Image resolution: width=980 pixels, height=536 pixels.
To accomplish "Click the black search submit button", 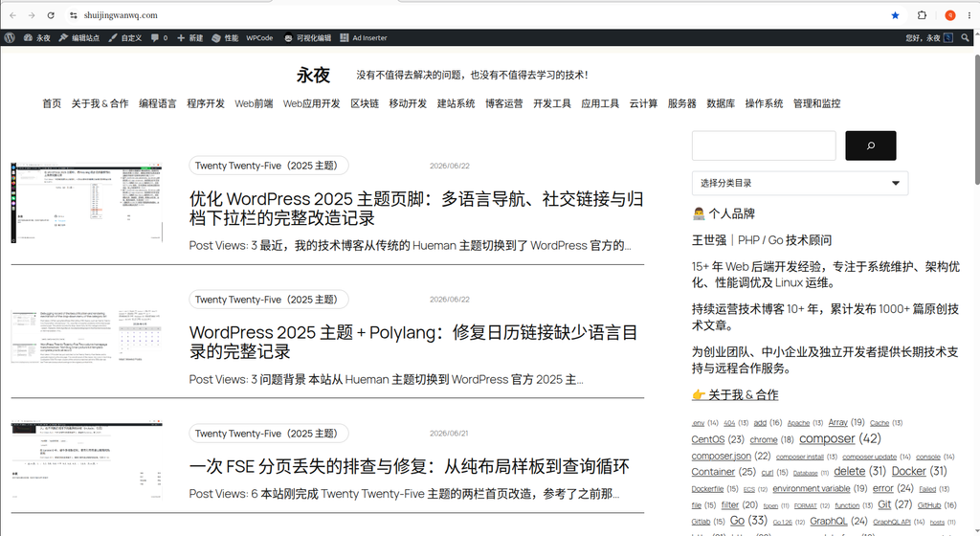I will click(871, 145).
